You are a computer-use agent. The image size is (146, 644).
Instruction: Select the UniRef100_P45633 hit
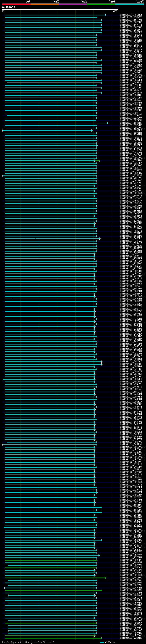pos(131,93)
